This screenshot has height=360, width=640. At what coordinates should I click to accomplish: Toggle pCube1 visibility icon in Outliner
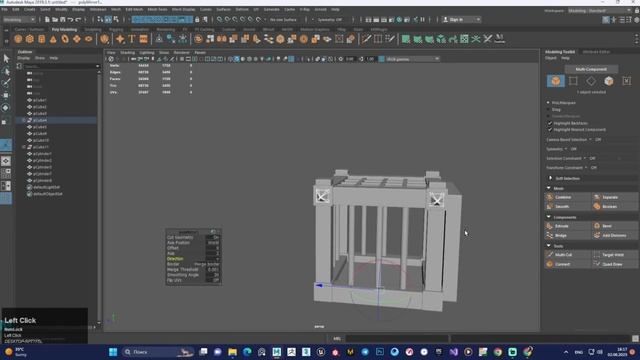(x=29, y=100)
